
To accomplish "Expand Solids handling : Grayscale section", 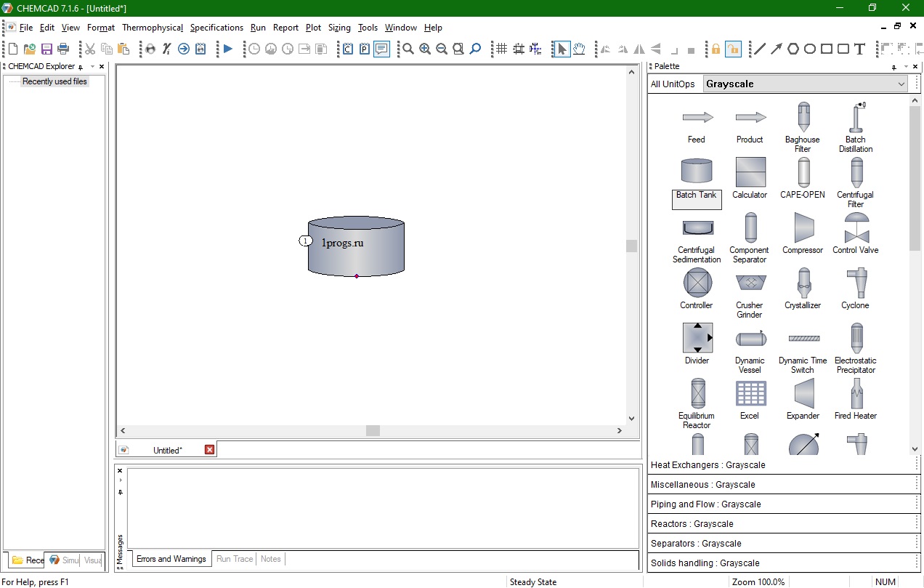I will [784, 563].
